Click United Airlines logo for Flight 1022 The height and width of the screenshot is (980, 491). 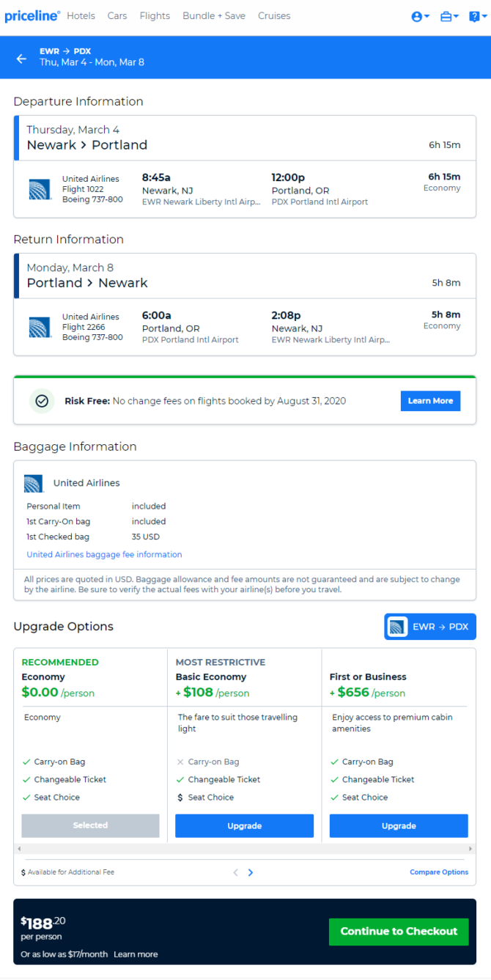tap(40, 189)
